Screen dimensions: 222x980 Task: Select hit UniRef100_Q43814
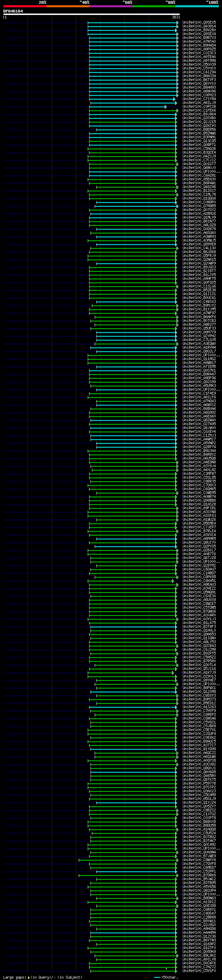coord(199,26)
